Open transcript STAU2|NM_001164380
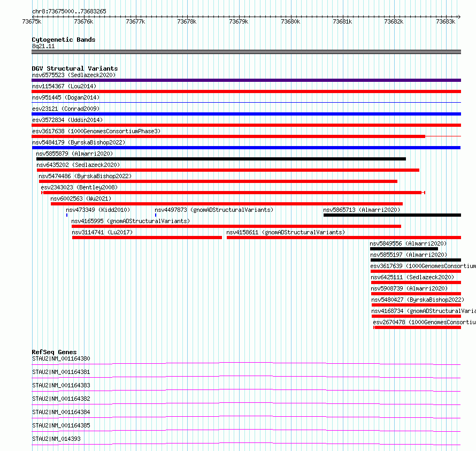This screenshot has height=451, width=476. [x=61, y=358]
